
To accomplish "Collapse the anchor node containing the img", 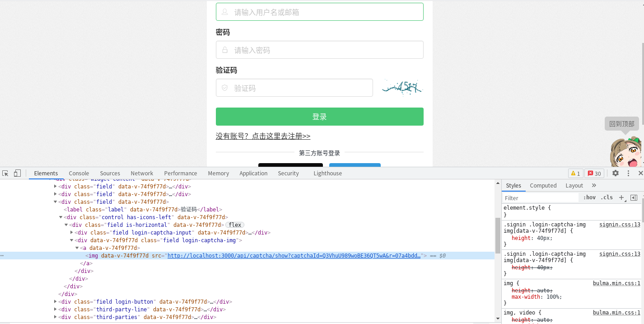I will 77,248.
